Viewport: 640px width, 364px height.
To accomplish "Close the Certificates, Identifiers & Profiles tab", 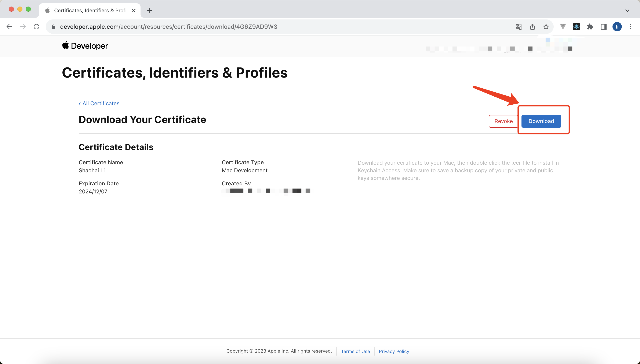I will pos(134,11).
